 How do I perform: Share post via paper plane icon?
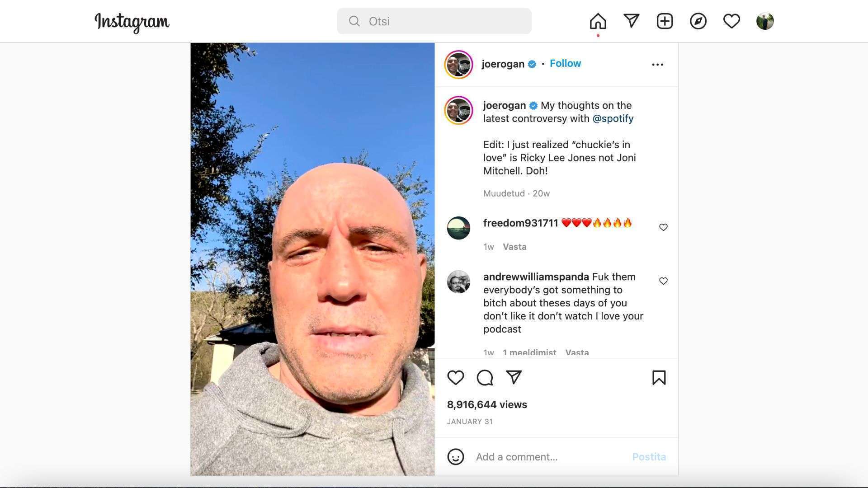[x=514, y=377]
